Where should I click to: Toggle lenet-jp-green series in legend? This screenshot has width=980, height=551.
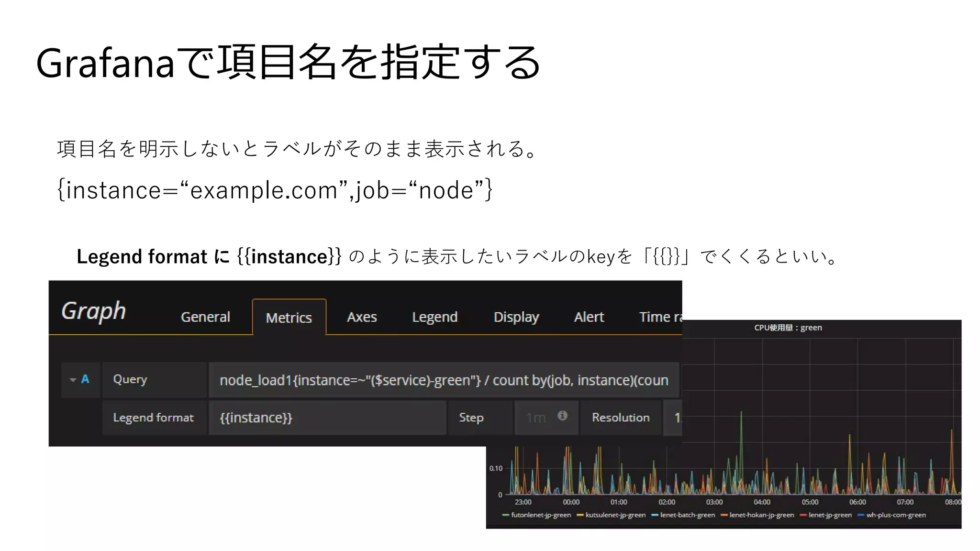coord(830,515)
